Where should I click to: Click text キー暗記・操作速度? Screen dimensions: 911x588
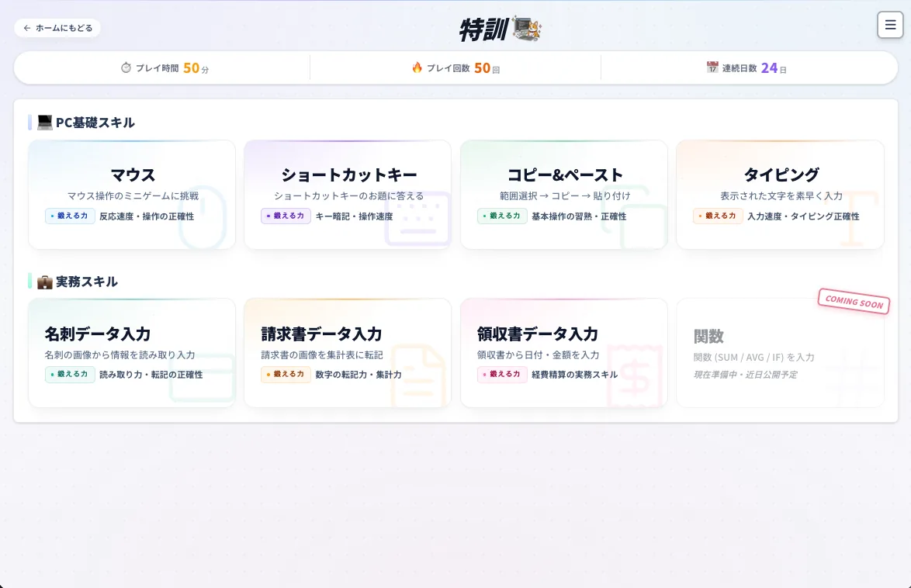[354, 216]
